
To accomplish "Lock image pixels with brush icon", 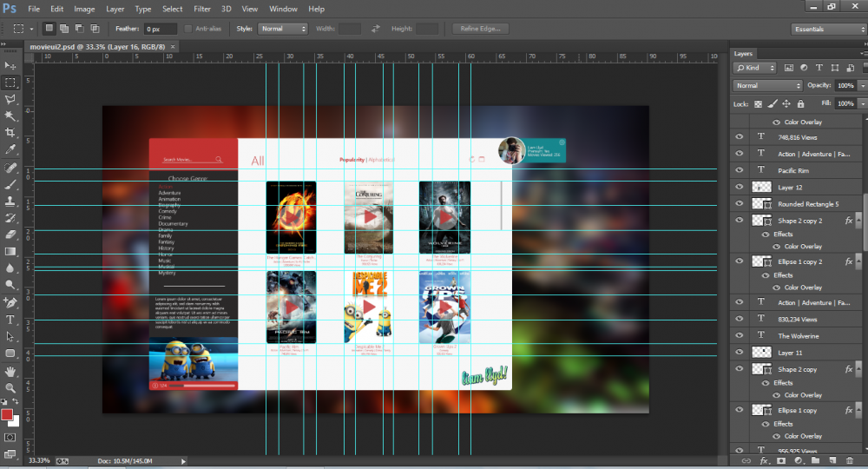I will (x=773, y=103).
